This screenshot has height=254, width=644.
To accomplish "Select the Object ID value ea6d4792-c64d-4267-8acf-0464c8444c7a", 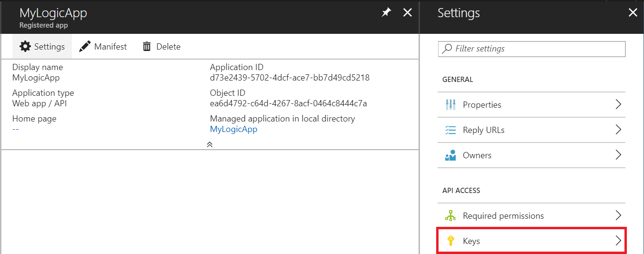I will click(288, 103).
